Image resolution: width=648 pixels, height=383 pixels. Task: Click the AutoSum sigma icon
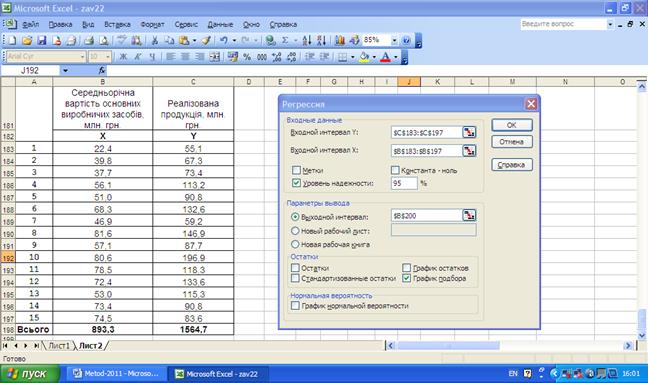point(285,40)
